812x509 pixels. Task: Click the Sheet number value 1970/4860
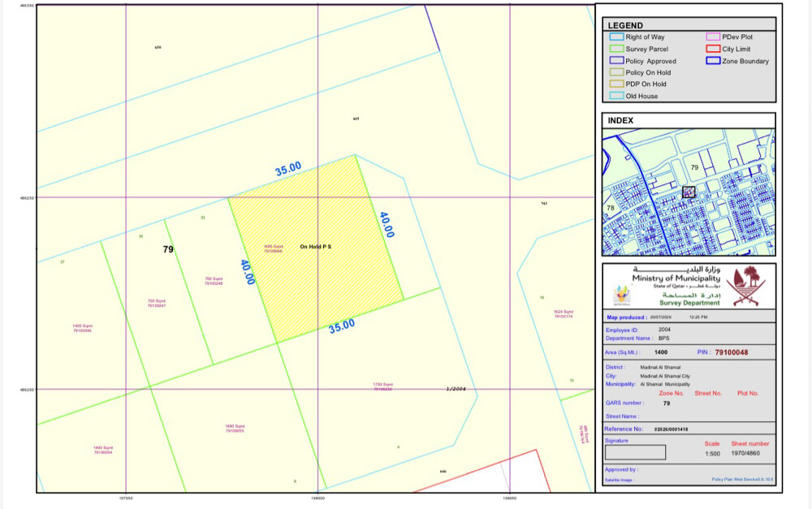pyautogui.click(x=745, y=453)
